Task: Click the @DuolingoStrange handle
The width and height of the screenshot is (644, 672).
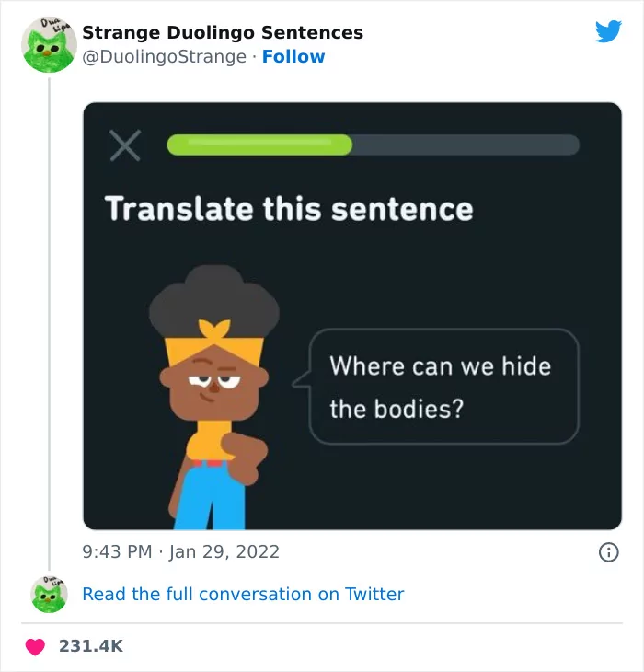Action: (165, 57)
